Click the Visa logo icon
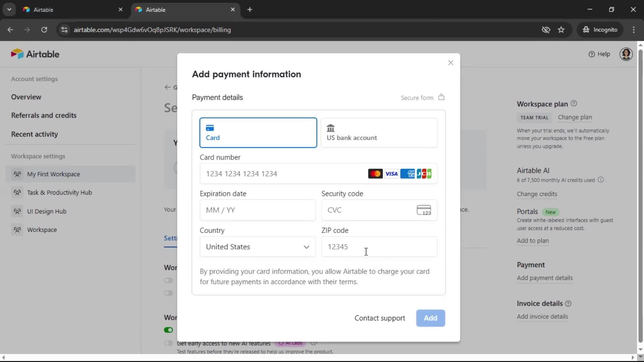644x362 pixels. [x=391, y=174]
